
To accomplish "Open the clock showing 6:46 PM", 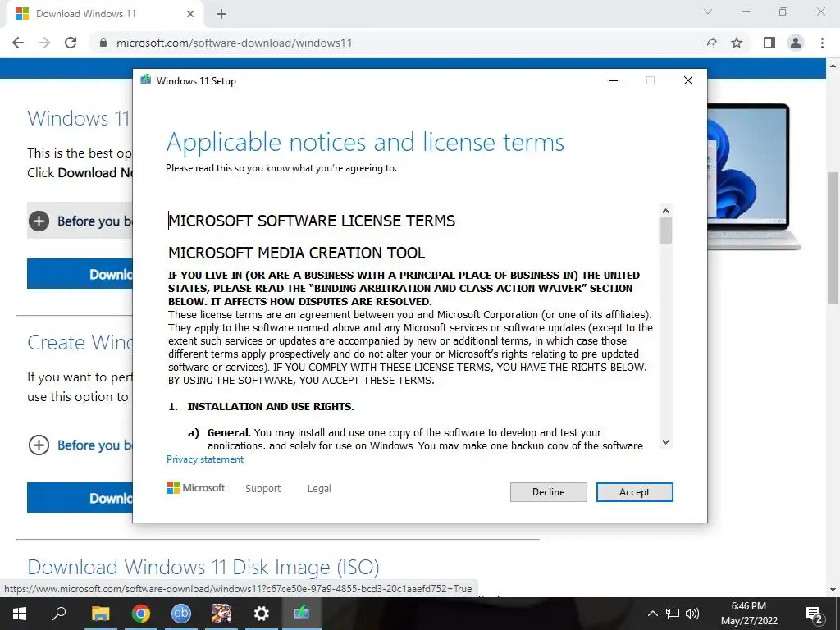I will pyautogui.click(x=749, y=614).
